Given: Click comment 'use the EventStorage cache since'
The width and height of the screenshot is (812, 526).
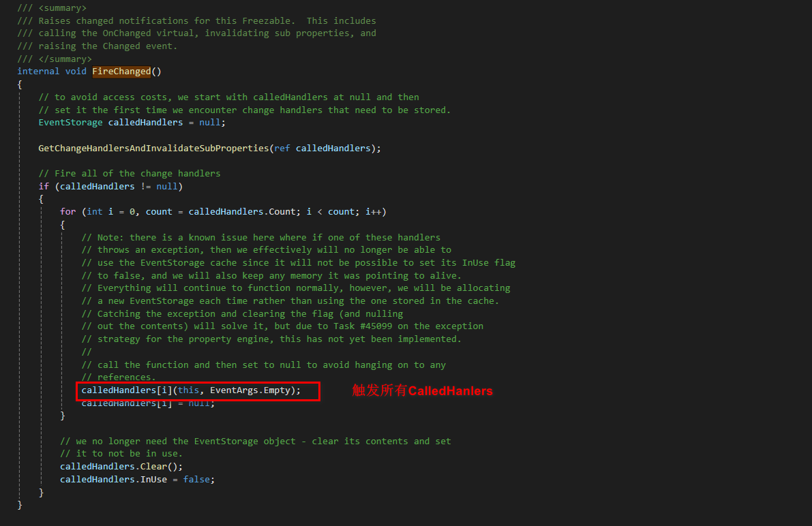Looking at the screenshot, I should (299, 263).
